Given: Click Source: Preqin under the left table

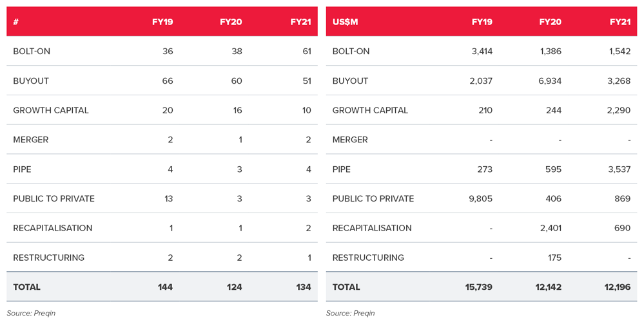Looking at the screenshot, I should pos(31,314).
